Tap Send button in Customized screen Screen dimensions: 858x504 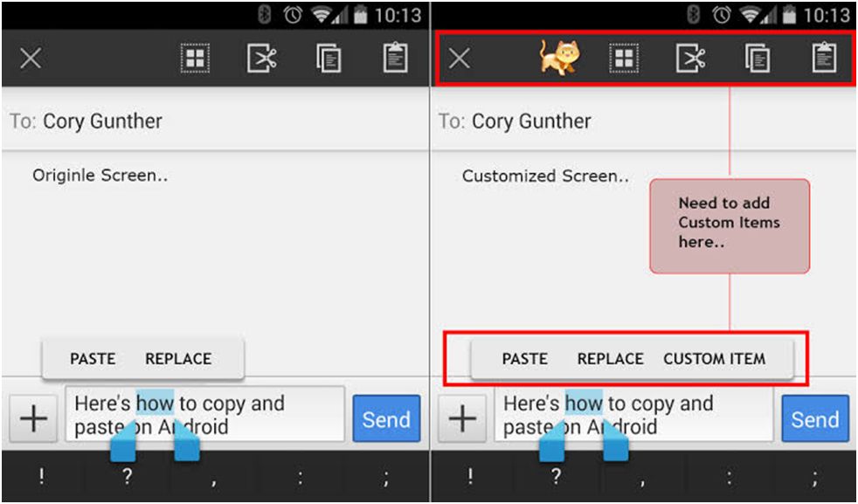(815, 418)
